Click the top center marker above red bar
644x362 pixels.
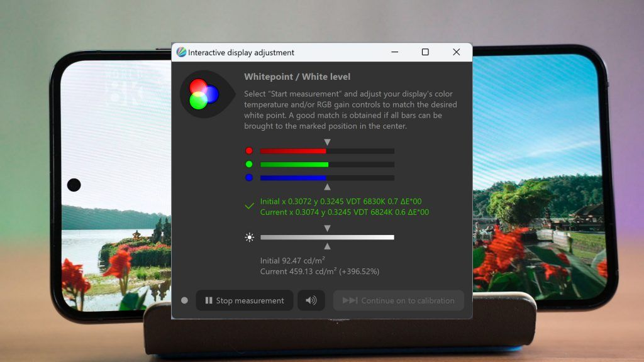pos(327,142)
